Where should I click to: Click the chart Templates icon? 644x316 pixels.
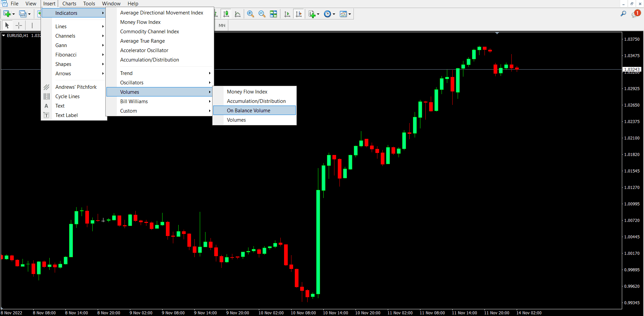343,14
